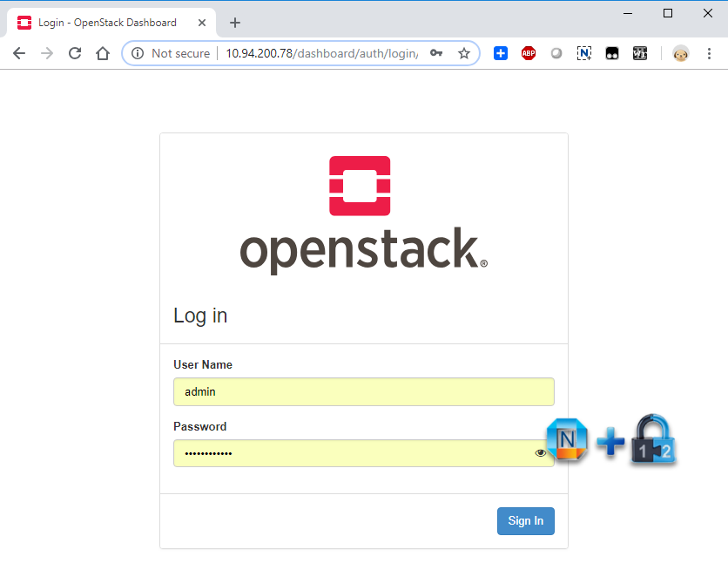Open the W extension icon in toolbar
The image size is (728, 570).
640,53
